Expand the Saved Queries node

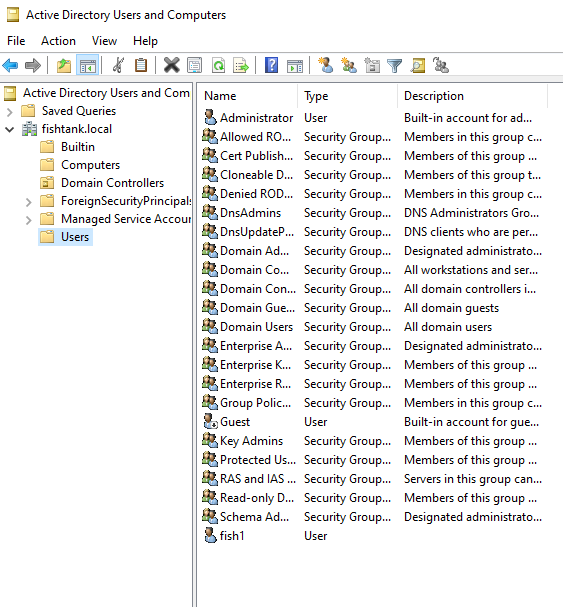tap(10, 111)
